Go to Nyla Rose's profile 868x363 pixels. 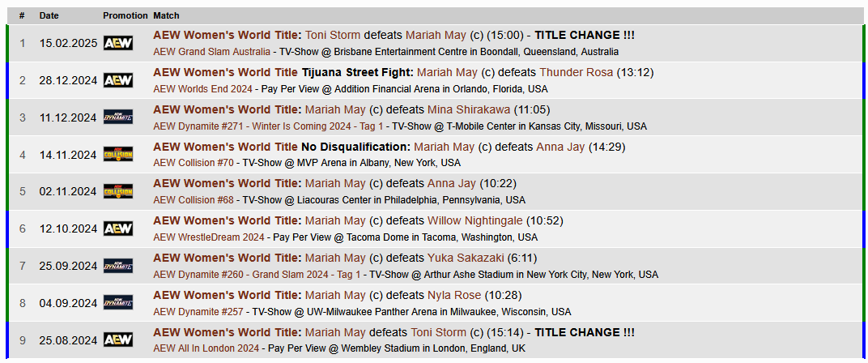click(454, 295)
